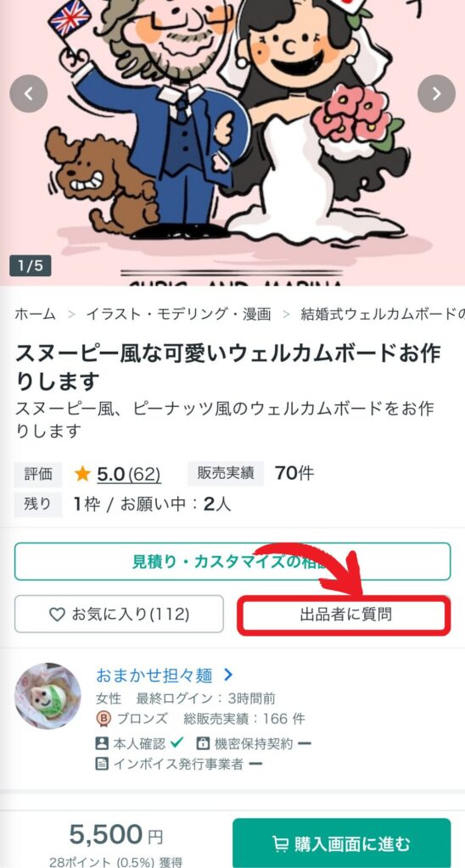This screenshot has height=868, width=465.
Task: Advance to next image with right arrow
Action: tap(436, 93)
